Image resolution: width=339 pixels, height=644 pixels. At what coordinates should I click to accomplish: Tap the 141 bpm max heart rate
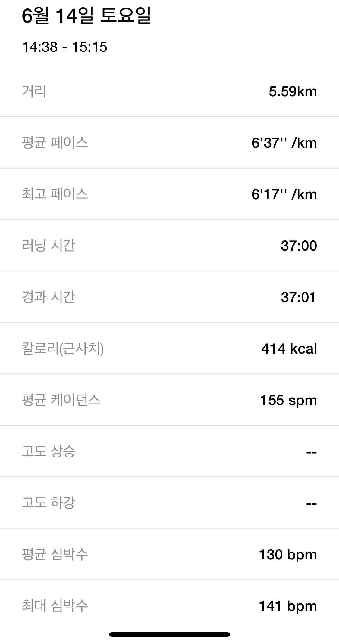(288, 606)
